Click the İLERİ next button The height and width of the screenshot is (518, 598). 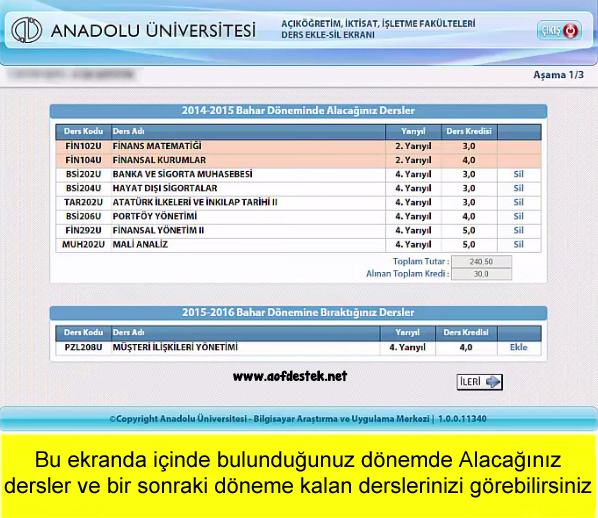point(480,382)
